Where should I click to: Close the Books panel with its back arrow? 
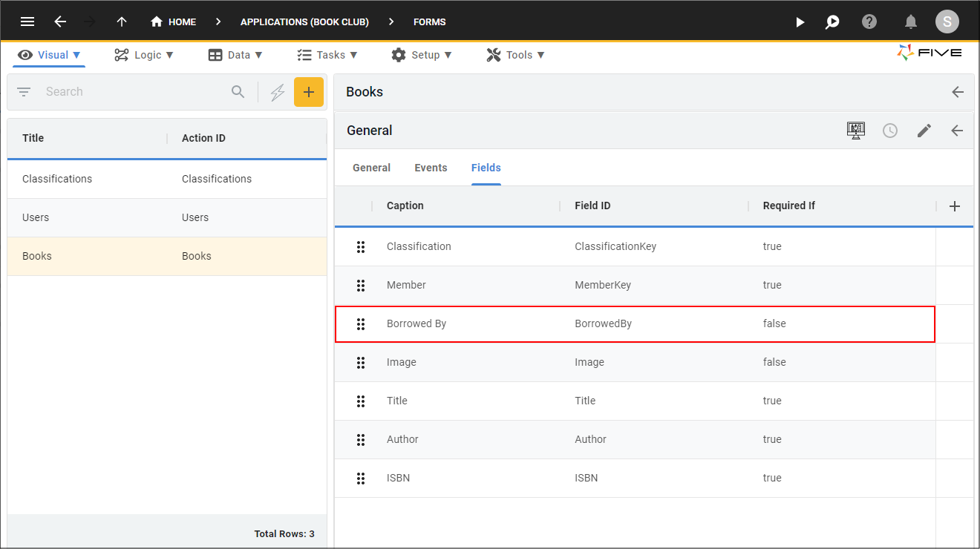coord(958,92)
